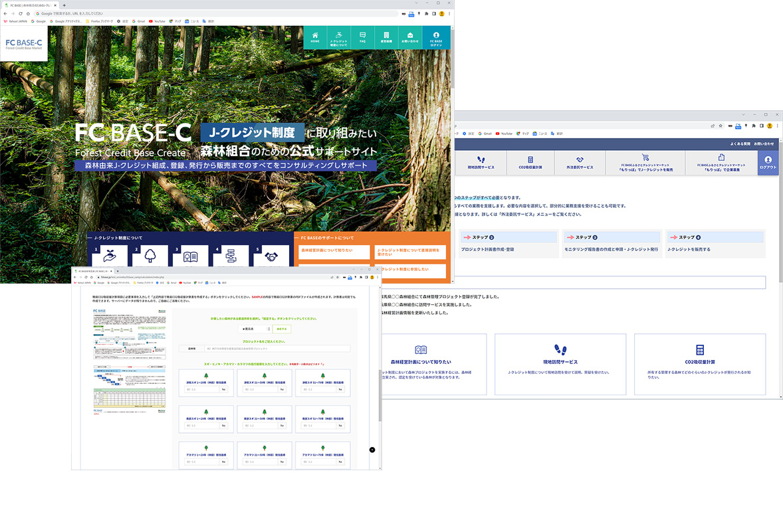Click the Google address bar in main window
The height and width of the screenshot is (532, 783).
[199, 13]
